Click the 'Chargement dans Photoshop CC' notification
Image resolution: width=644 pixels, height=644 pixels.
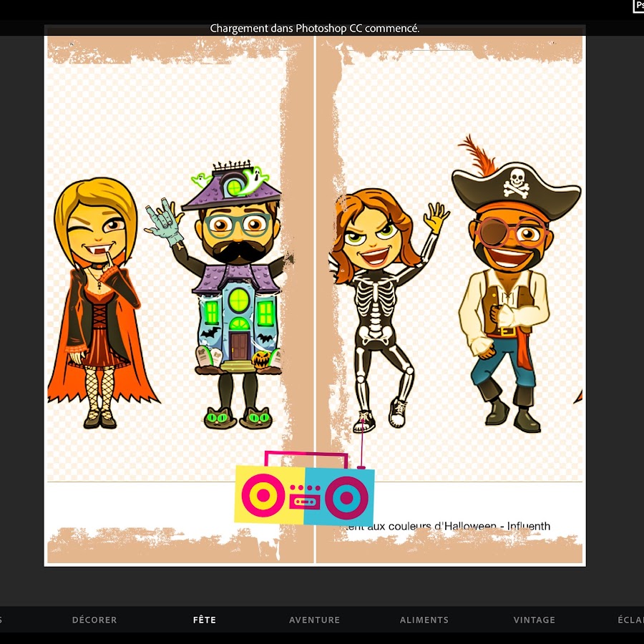click(x=314, y=29)
